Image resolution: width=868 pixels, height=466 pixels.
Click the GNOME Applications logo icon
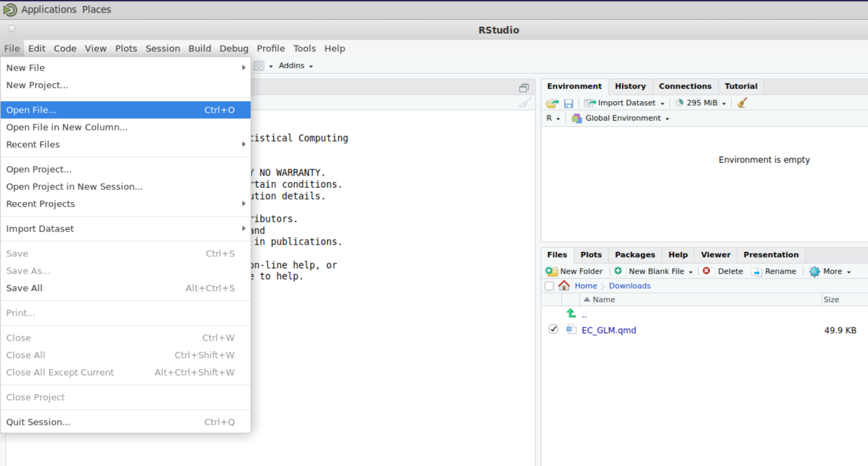pyautogui.click(x=10, y=10)
